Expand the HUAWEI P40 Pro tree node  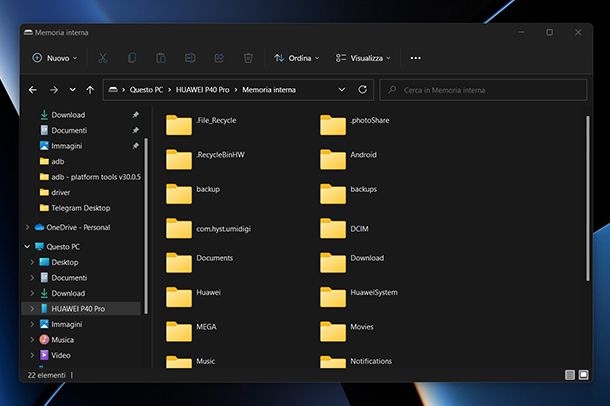32,309
